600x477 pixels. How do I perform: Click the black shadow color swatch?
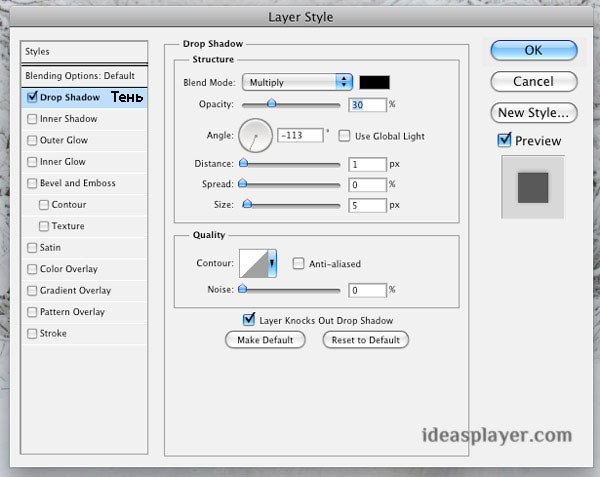[x=375, y=82]
